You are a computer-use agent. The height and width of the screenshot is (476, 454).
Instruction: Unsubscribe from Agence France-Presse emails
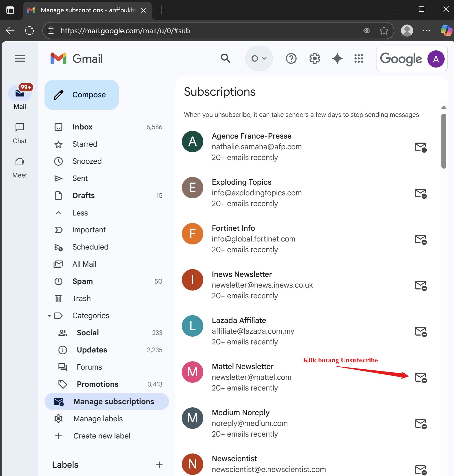[x=421, y=147]
